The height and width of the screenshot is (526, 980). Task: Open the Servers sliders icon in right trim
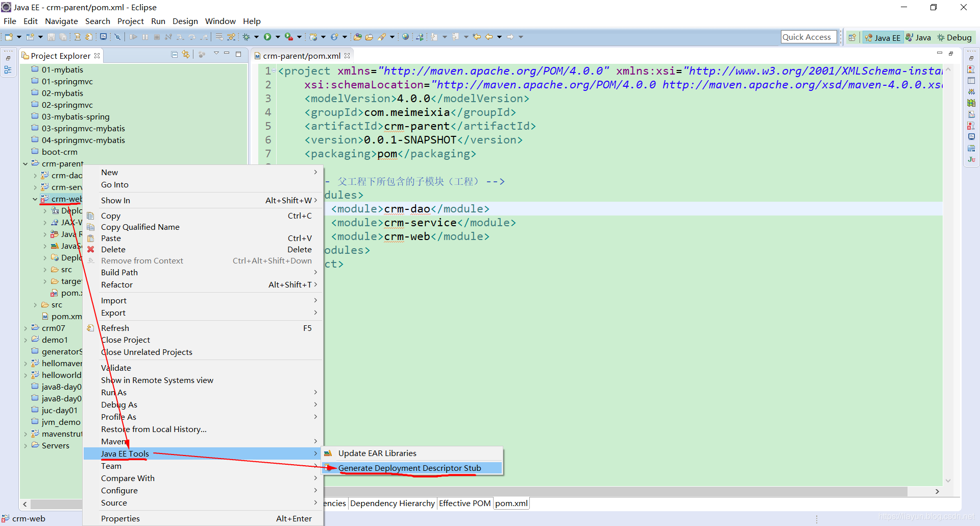tap(971, 92)
